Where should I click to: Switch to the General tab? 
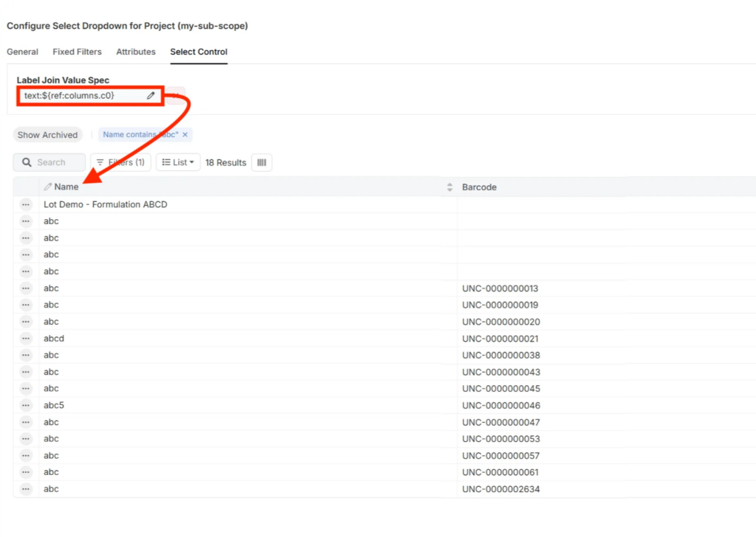[x=22, y=52]
